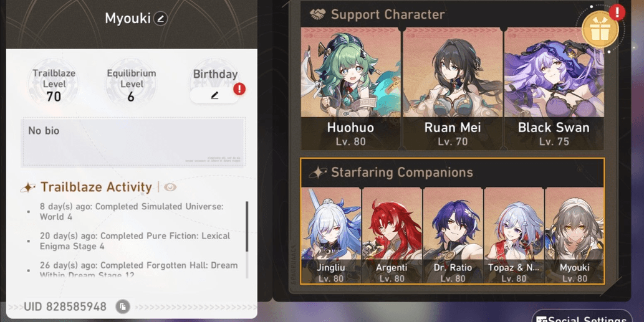Open Argenti companion portrait
Image resolution: width=644 pixels, height=322 pixels.
[x=392, y=235]
